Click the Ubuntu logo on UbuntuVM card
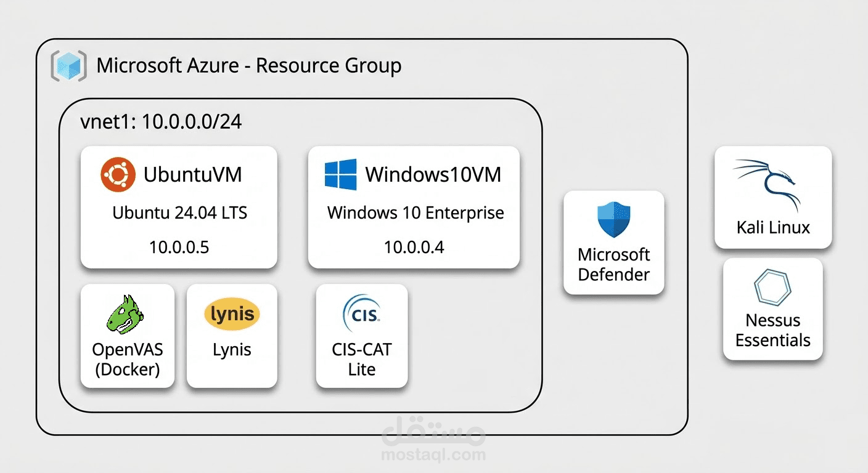This screenshot has height=473, width=868. tap(118, 174)
